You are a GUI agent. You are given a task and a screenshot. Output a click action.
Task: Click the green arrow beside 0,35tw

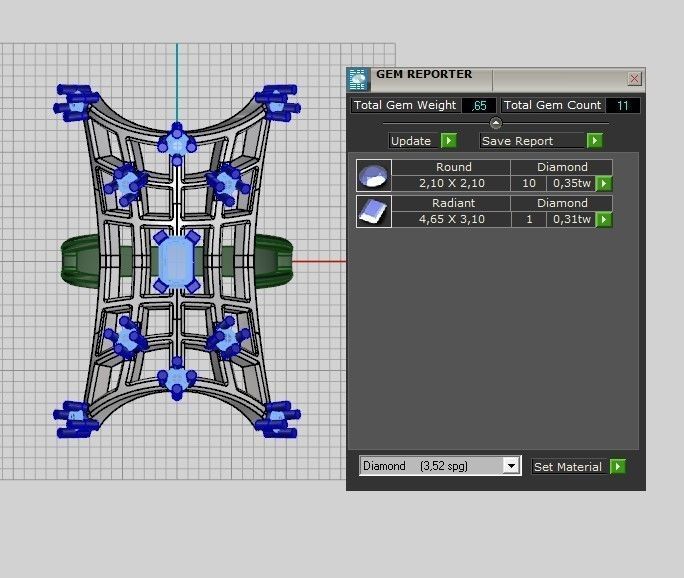pyautogui.click(x=604, y=183)
